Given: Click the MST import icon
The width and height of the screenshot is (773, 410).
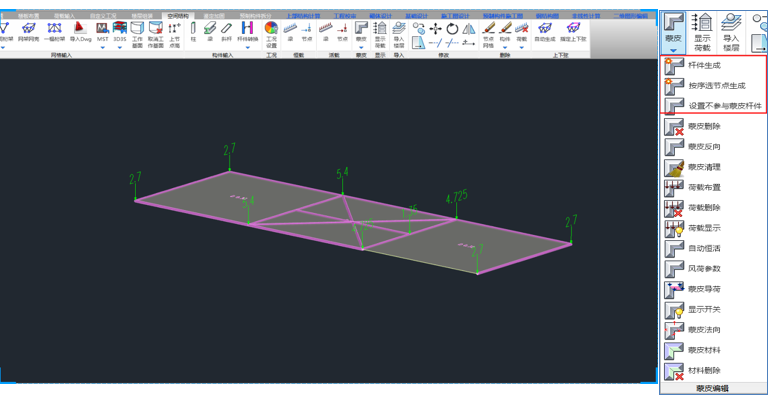Looking at the screenshot, I should pos(102,29).
